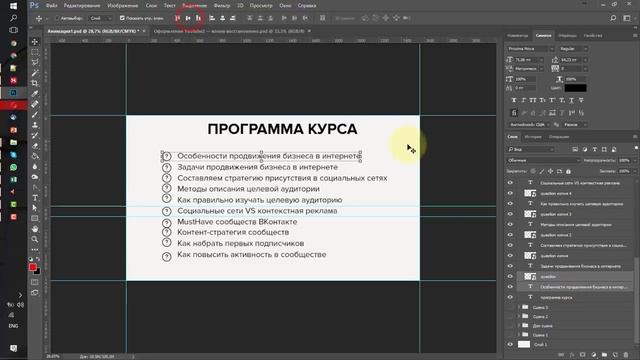
Task: Click text color swatch in Character panel
Action: (x=576, y=88)
